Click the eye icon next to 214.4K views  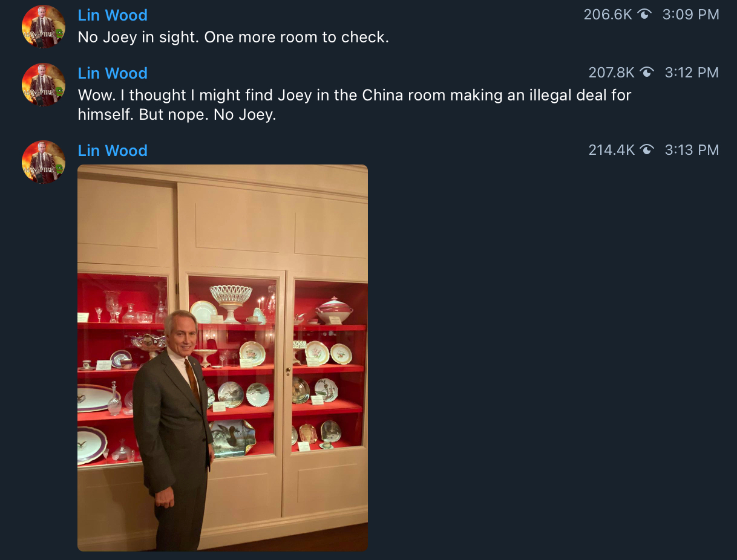(647, 151)
